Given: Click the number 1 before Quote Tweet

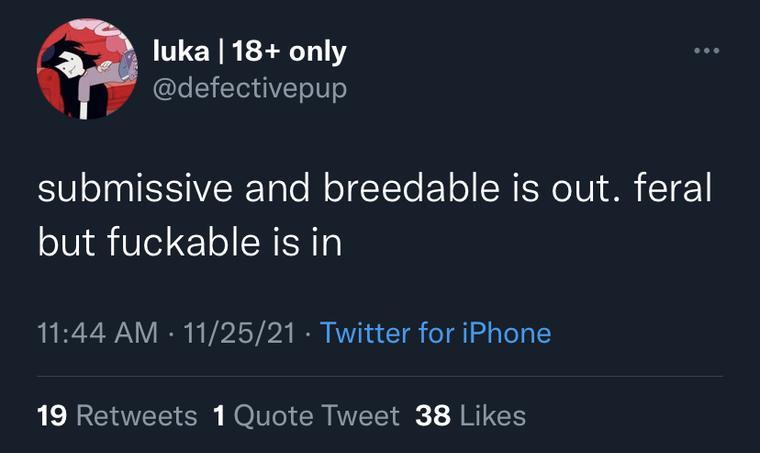Looking at the screenshot, I should (x=219, y=415).
